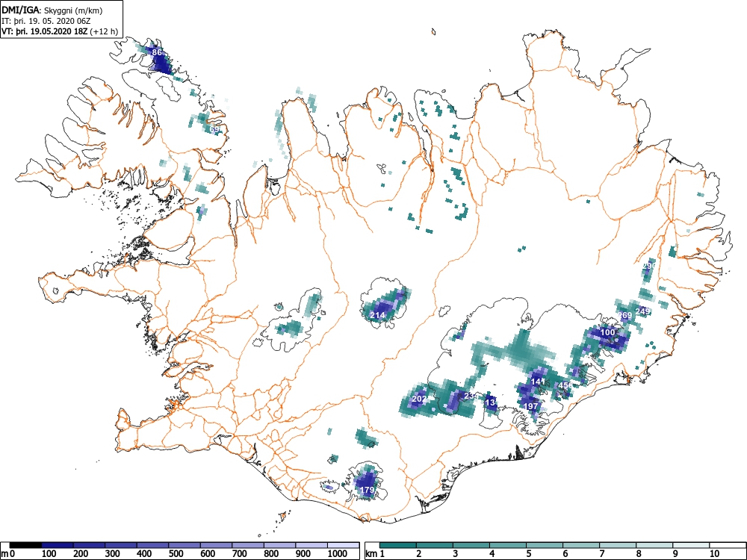
Task: Pick the blue swatch between 700 and 800
Action: [248, 545]
